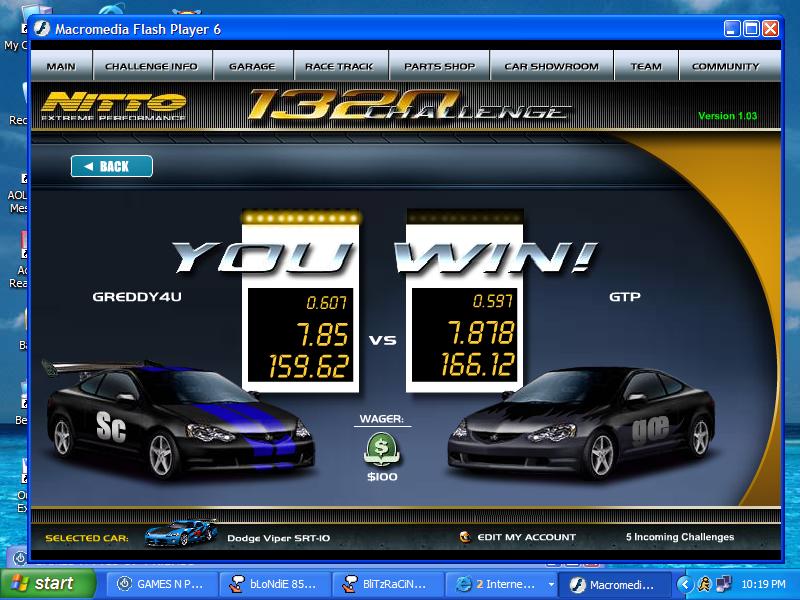Click the Edit My Account icon

click(465, 537)
